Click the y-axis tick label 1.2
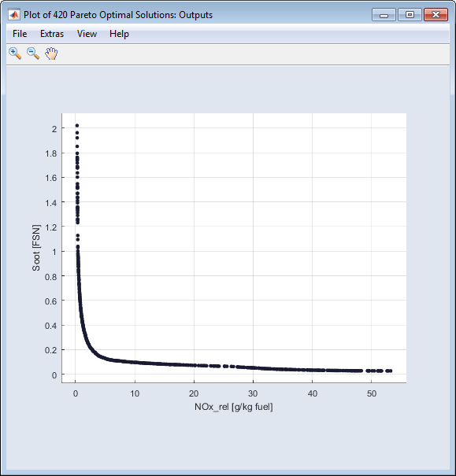Viewport: 456px width, 476px height. [x=51, y=227]
